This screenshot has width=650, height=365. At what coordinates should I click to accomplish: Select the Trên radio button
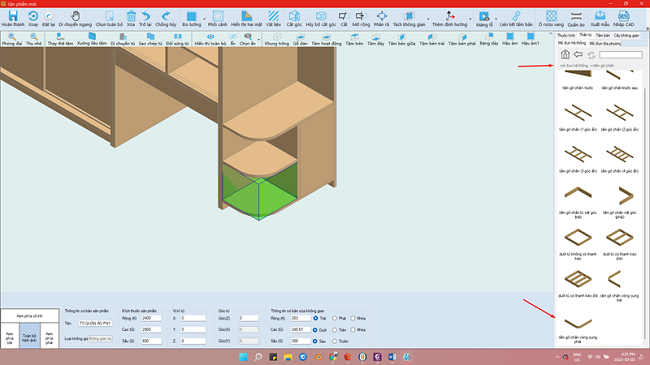point(335,330)
